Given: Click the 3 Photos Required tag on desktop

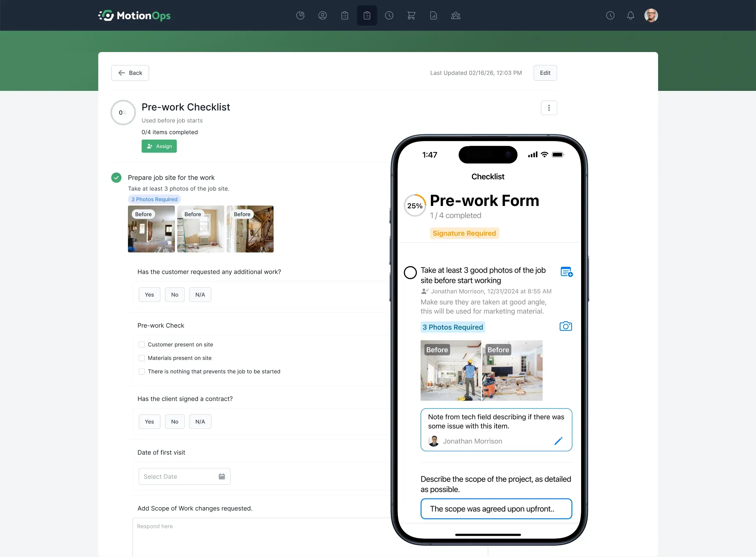Looking at the screenshot, I should [154, 199].
